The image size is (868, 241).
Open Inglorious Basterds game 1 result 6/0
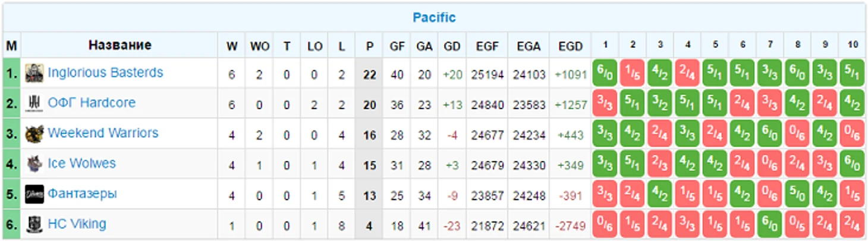coord(605,73)
